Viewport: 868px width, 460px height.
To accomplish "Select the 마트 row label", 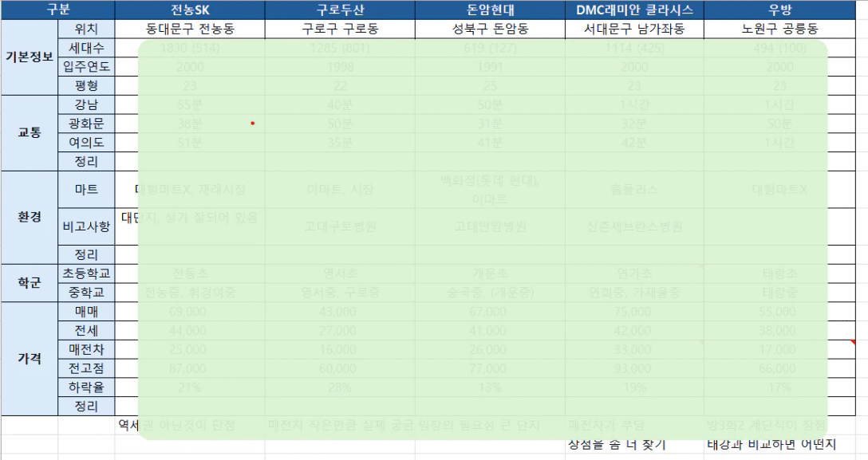I will (86, 190).
